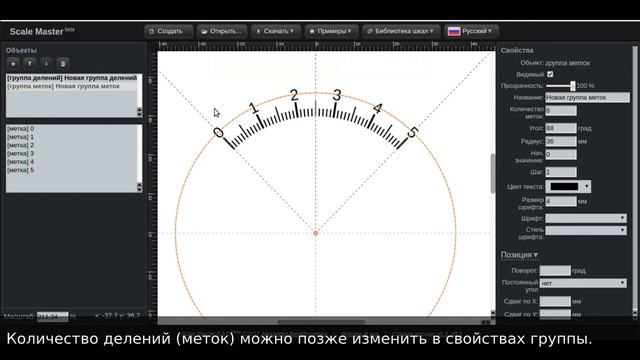Click the label 3 on the scale
This screenshot has height=360, width=640.
point(337,96)
